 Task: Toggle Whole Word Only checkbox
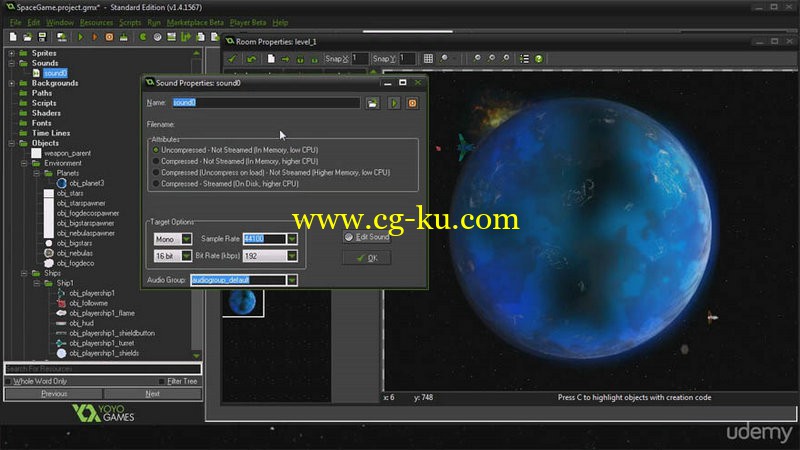click(8, 381)
